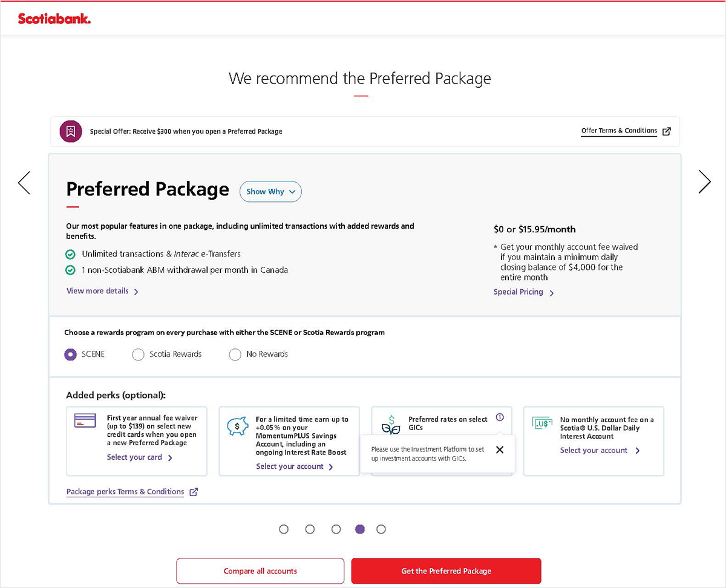The height and width of the screenshot is (588, 726).
Task: Go to the previous package with left arrow
Action: [x=24, y=182]
